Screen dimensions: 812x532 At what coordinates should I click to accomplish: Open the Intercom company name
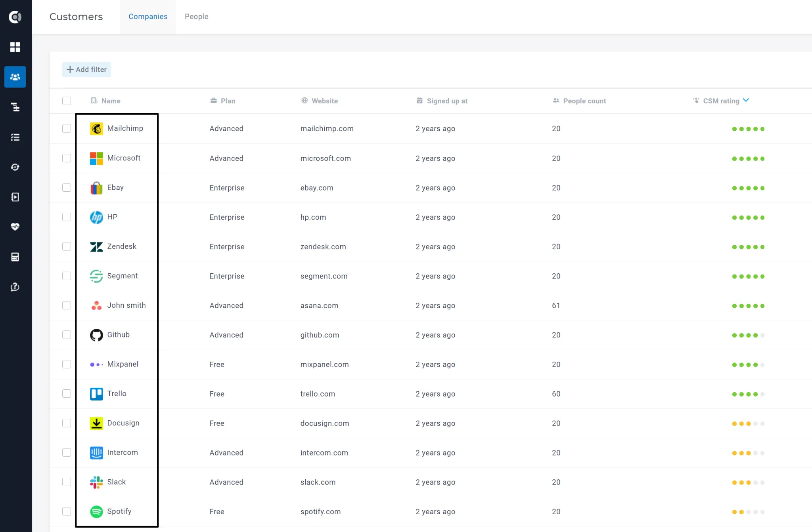pos(123,452)
